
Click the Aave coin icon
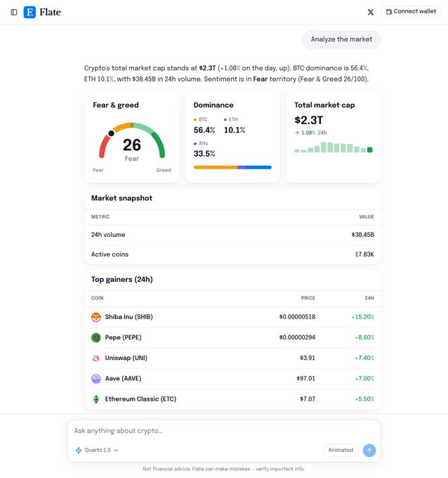[96, 379]
